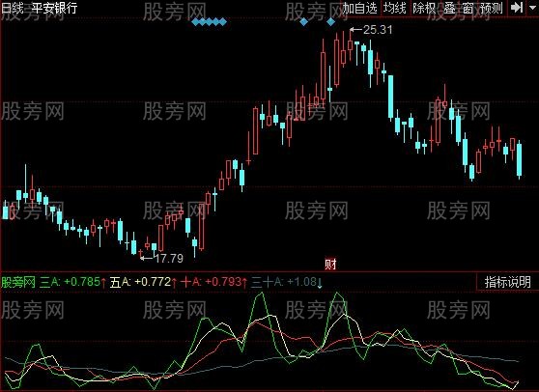
Task: Open the 指标说明 indicator description
Action: click(x=508, y=282)
